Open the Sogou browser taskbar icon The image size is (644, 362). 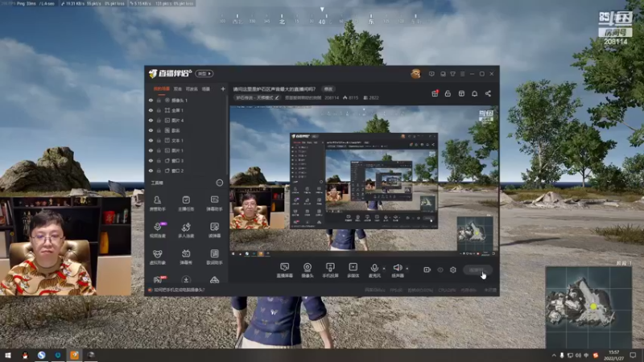(x=41, y=355)
